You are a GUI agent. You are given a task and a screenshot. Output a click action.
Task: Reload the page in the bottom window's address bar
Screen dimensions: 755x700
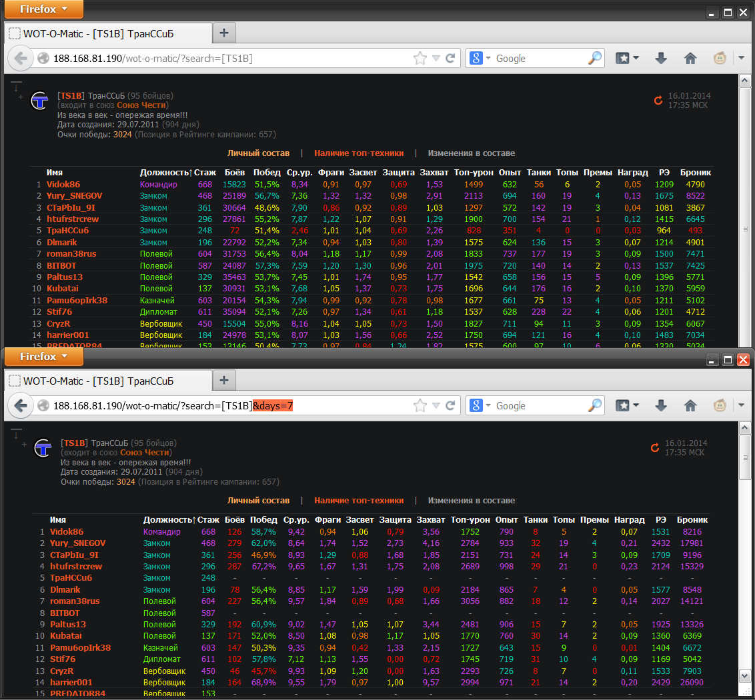450,406
